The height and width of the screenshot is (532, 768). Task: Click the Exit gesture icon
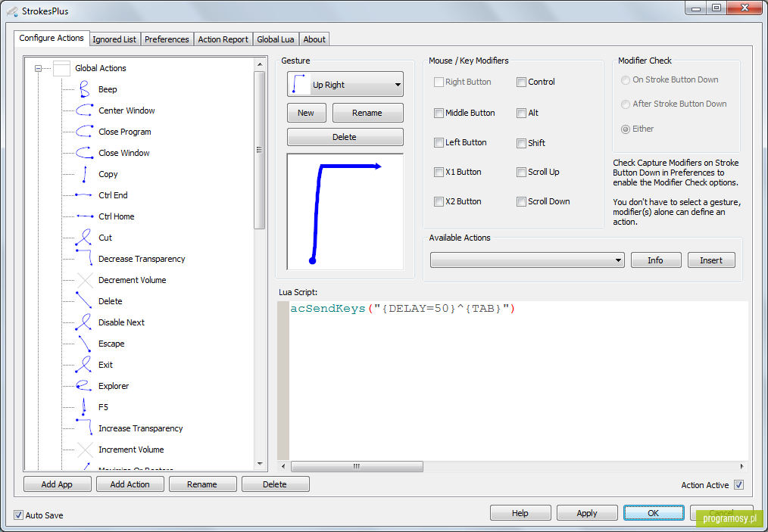tap(84, 364)
